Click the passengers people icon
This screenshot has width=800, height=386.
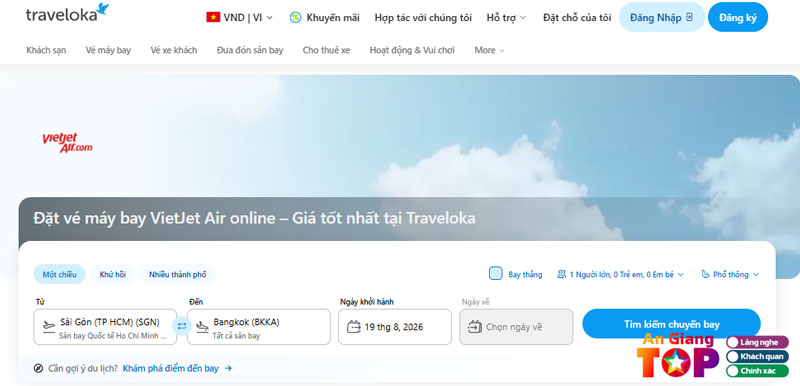[562, 274]
